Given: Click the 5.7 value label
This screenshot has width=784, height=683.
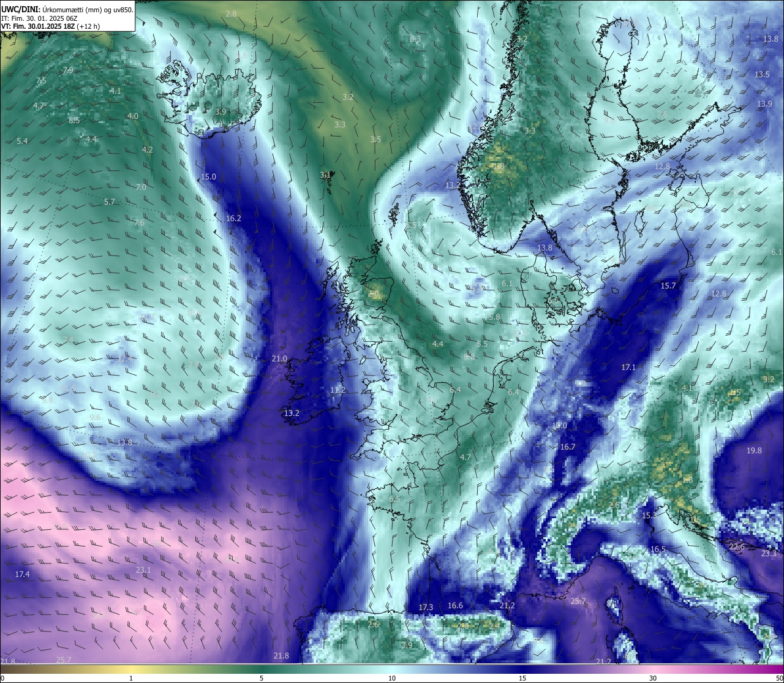Looking at the screenshot, I should [x=110, y=202].
